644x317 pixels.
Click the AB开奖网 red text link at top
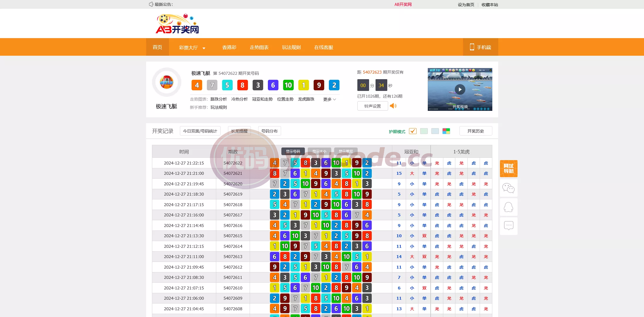coord(403,4)
